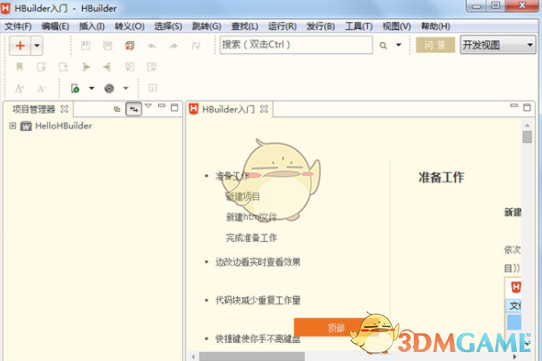Maximize the 项目管理器 panel
The width and height of the screenshot is (542, 361).
pos(175,108)
